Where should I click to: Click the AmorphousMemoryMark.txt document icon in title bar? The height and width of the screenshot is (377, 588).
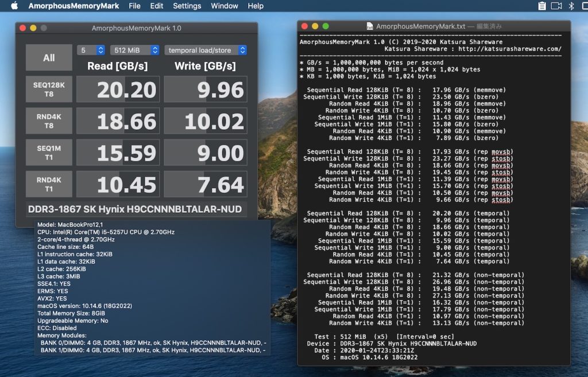click(370, 26)
